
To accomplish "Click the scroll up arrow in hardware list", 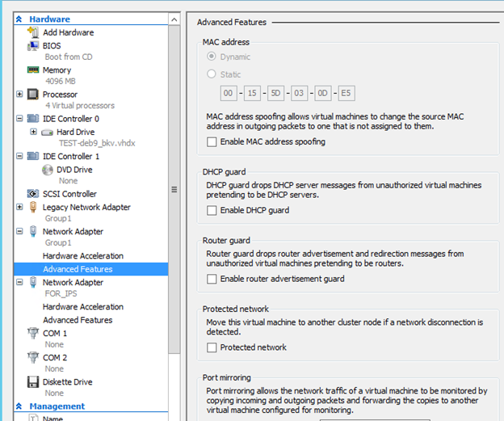I will pyautogui.click(x=174, y=19).
